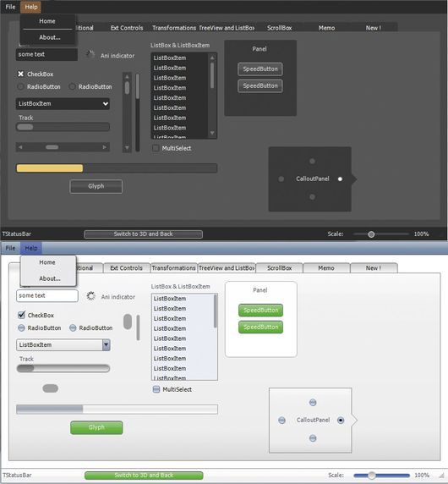Click Glyph button in dark window

click(96, 186)
